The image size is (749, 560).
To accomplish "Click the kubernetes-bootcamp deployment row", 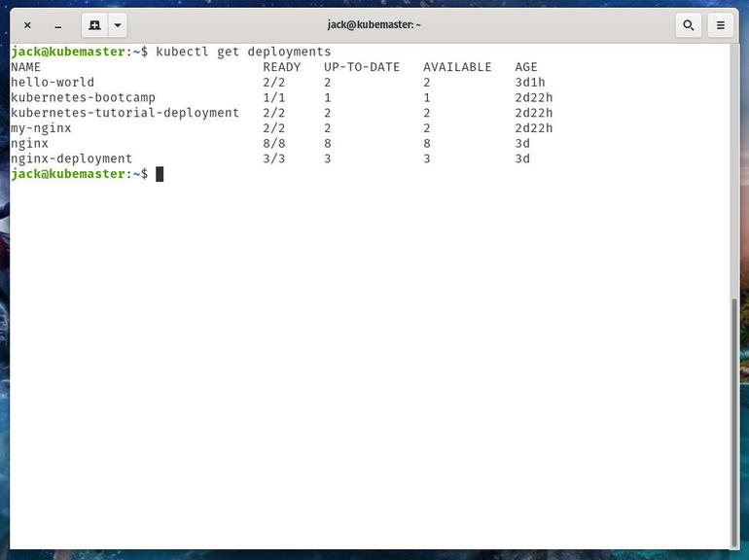I will 282,97.
